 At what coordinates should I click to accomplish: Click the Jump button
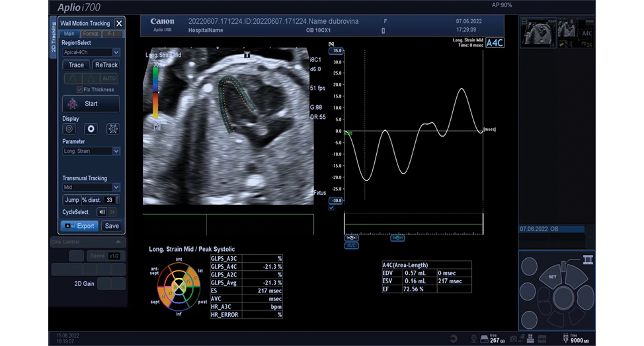point(71,200)
